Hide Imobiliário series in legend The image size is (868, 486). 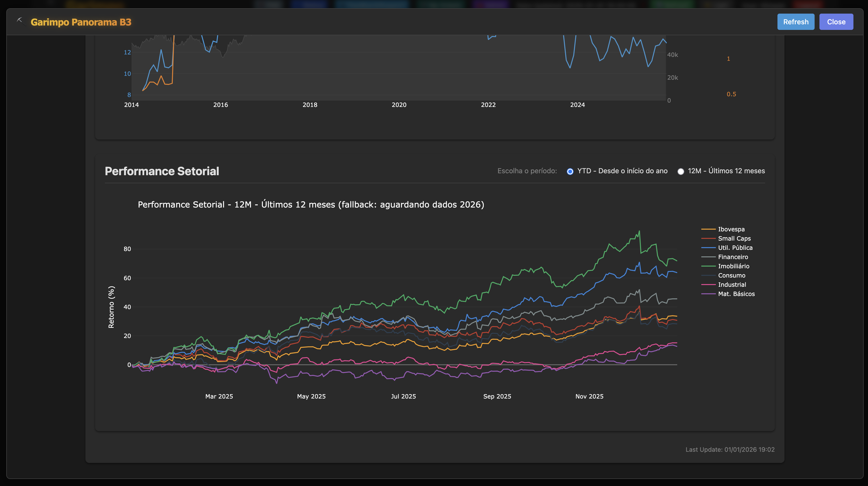733,266
